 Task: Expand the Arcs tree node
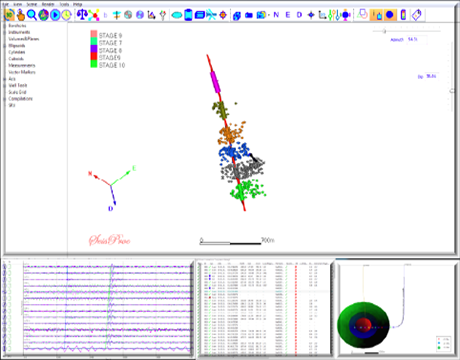[x=4, y=79]
